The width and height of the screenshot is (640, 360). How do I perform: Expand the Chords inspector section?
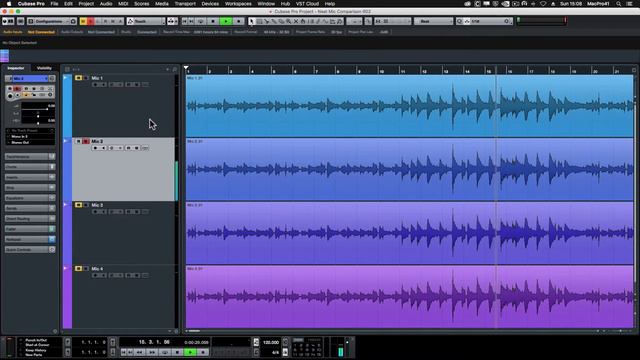click(30, 167)
